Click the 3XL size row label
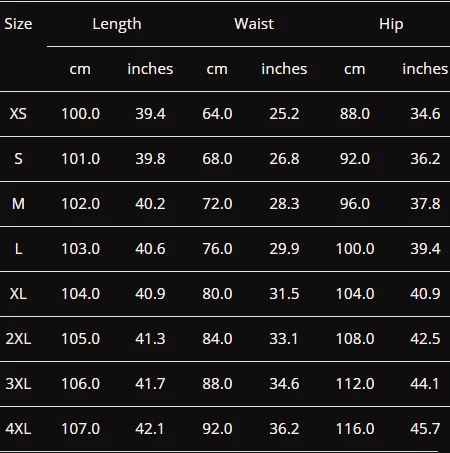The height and width of the screenshot is (453, 450). (18, 384)
